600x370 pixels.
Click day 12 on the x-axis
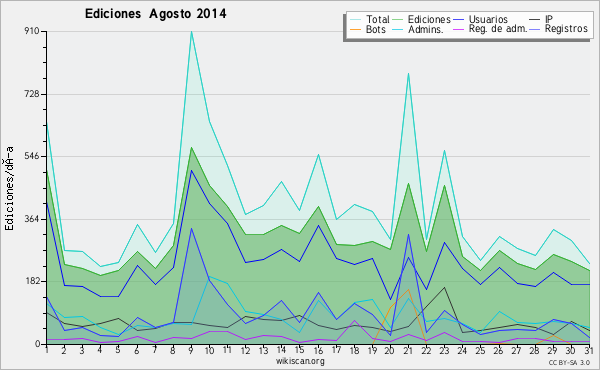point(246,350)
